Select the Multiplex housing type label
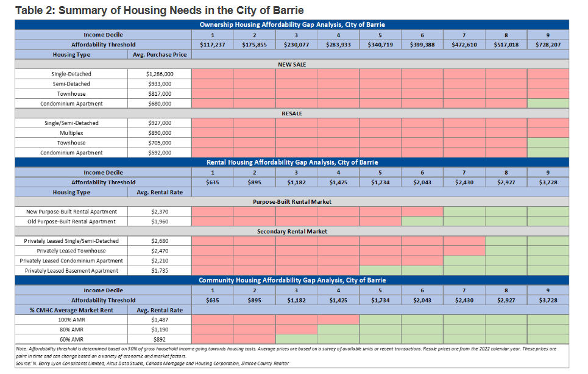Viewport: 588px width, 374px height. pos(71,133)
